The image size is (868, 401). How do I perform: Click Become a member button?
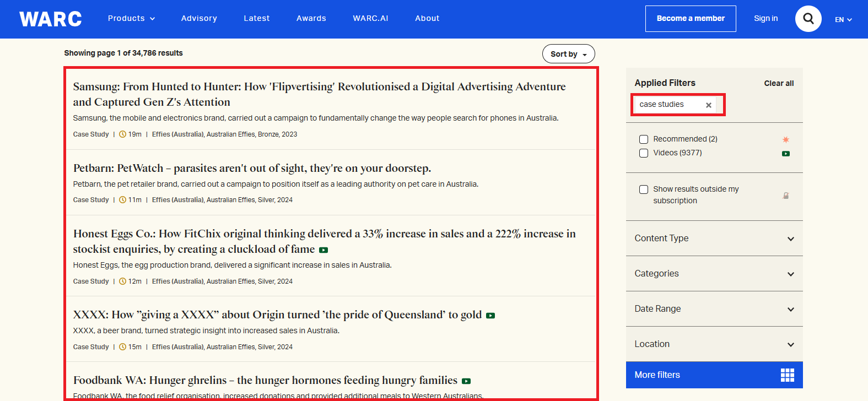(691, 19)
